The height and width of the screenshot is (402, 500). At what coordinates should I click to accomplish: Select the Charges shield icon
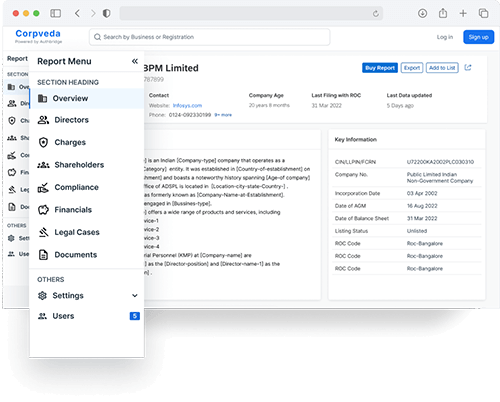click(43, 142)
